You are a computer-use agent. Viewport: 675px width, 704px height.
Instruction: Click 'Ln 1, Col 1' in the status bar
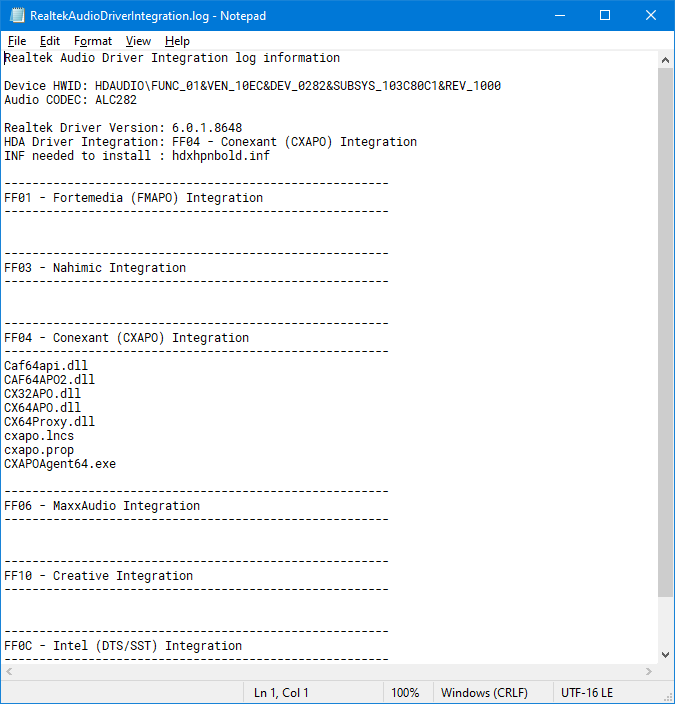[281, 693]
